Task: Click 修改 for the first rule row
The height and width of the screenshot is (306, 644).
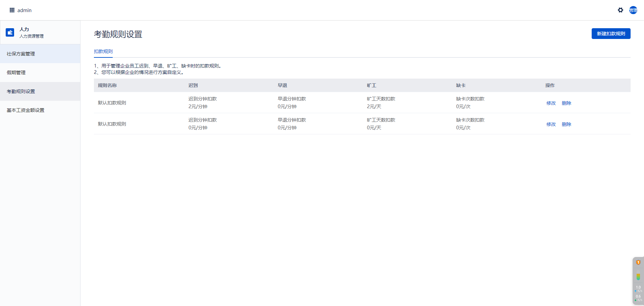Action: tap(551, 103)
